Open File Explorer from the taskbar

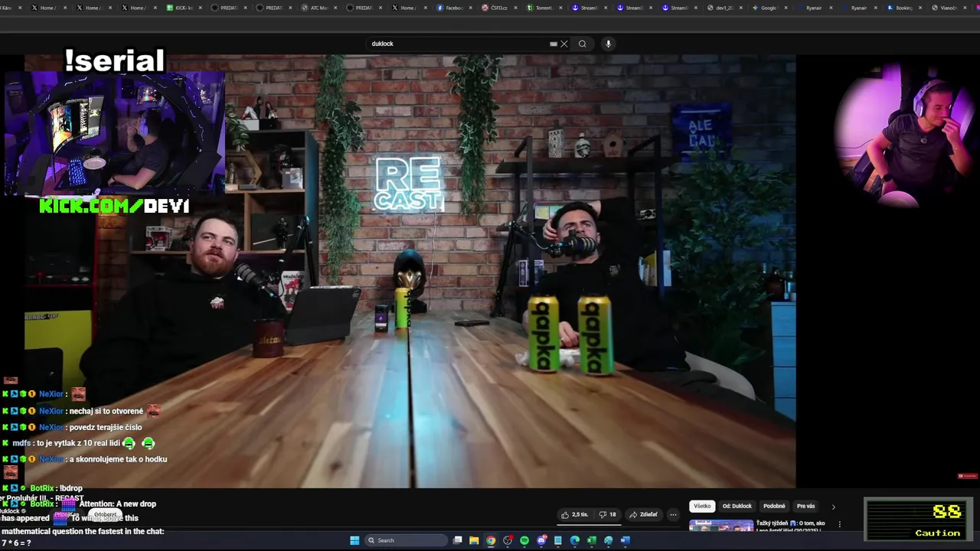click(x=474, y=540)
